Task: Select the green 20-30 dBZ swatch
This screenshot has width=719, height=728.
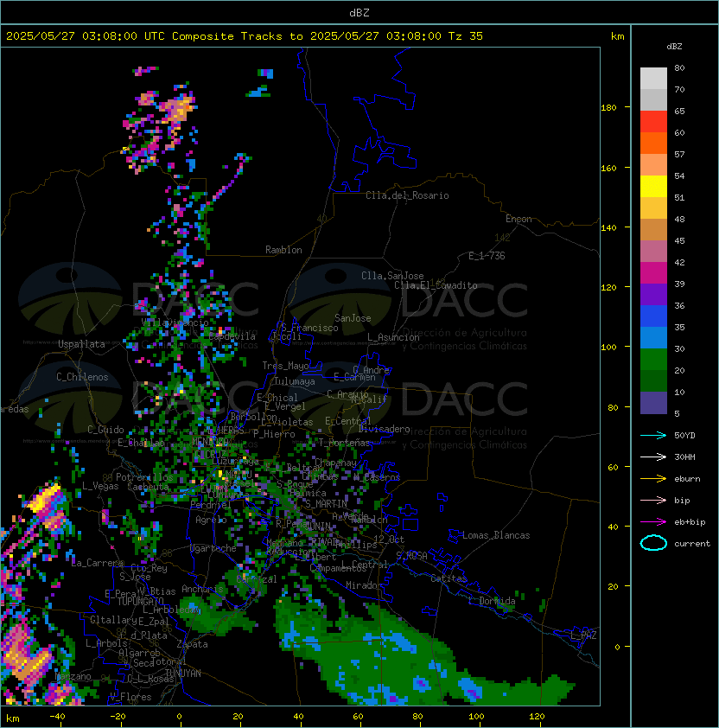Action: coord(653,360)
